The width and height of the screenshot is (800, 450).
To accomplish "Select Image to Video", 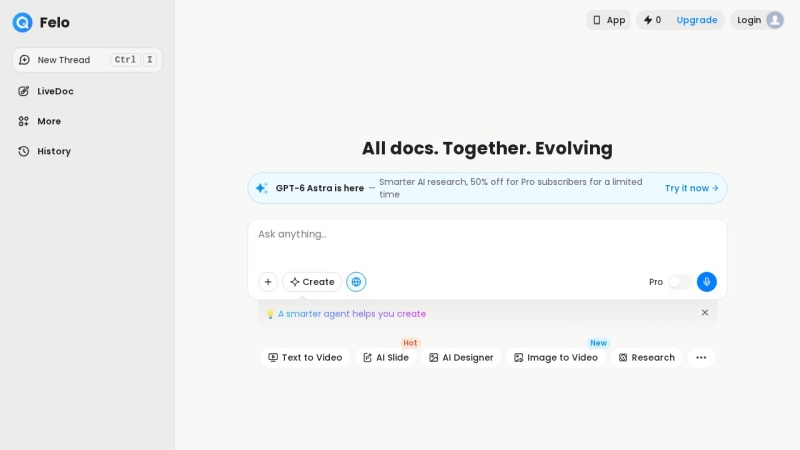I will tap(556, 358).
